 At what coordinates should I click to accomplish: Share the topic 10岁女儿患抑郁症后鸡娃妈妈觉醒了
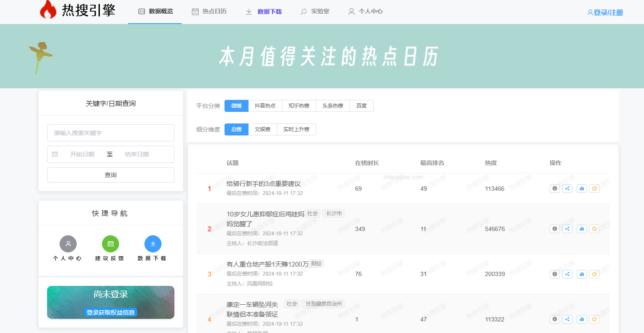point(567,228)
